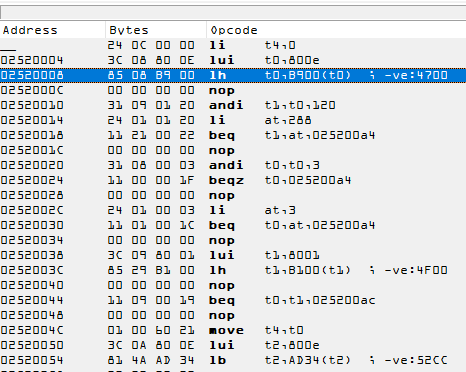Select the row at address 0252000C

tap(233, 90)
